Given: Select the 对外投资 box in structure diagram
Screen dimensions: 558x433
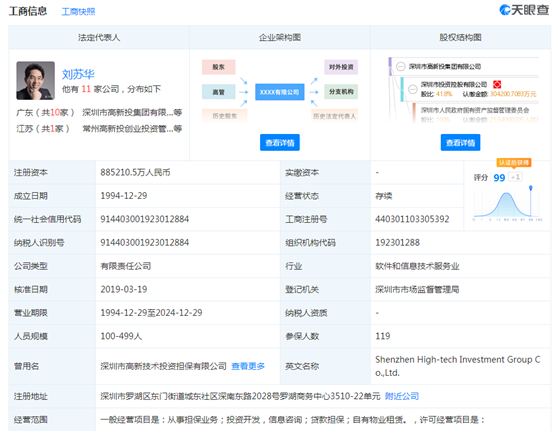Looking at the screenshot, I should point(341,67).
